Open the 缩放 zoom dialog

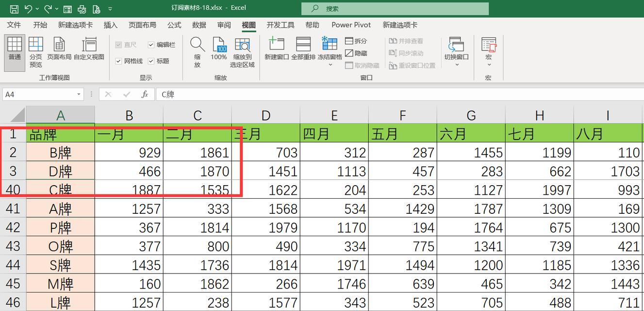pyautogui.click(x=198, y=52)
